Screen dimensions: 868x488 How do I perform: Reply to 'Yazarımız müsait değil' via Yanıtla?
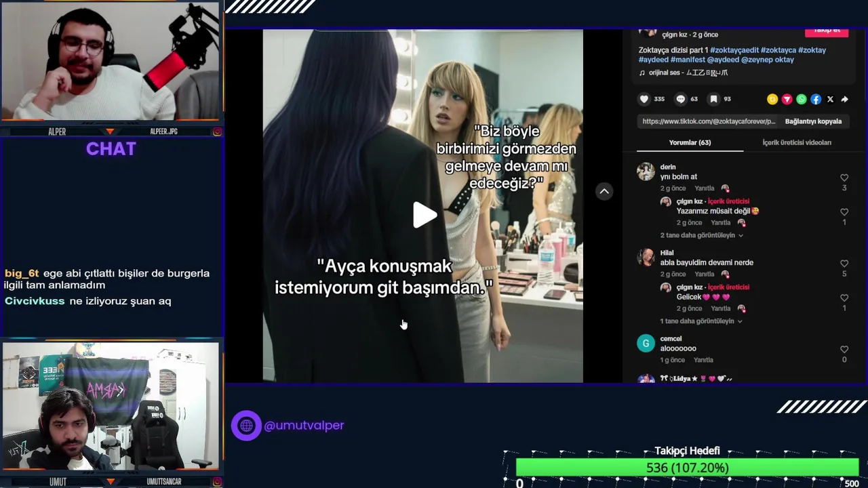[721, 223]
